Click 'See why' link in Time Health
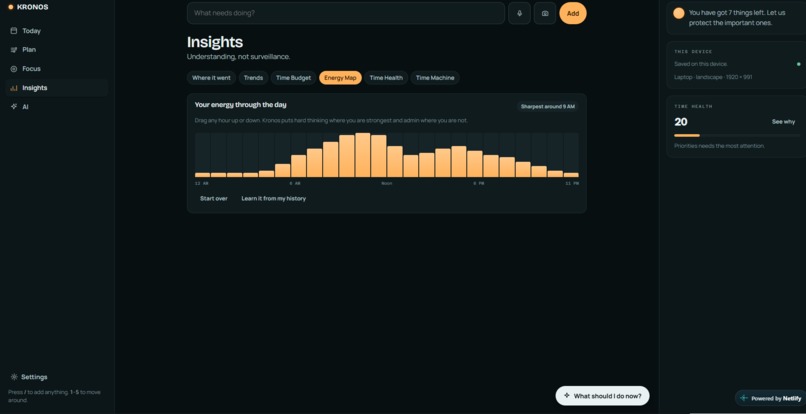Viewport: 806px width, 414px height. [783, 122]
